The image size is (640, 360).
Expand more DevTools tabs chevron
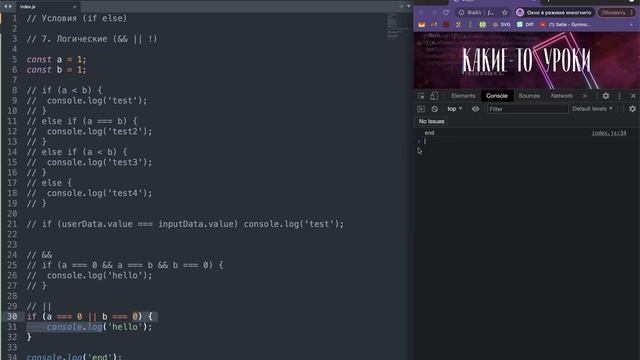585,96
